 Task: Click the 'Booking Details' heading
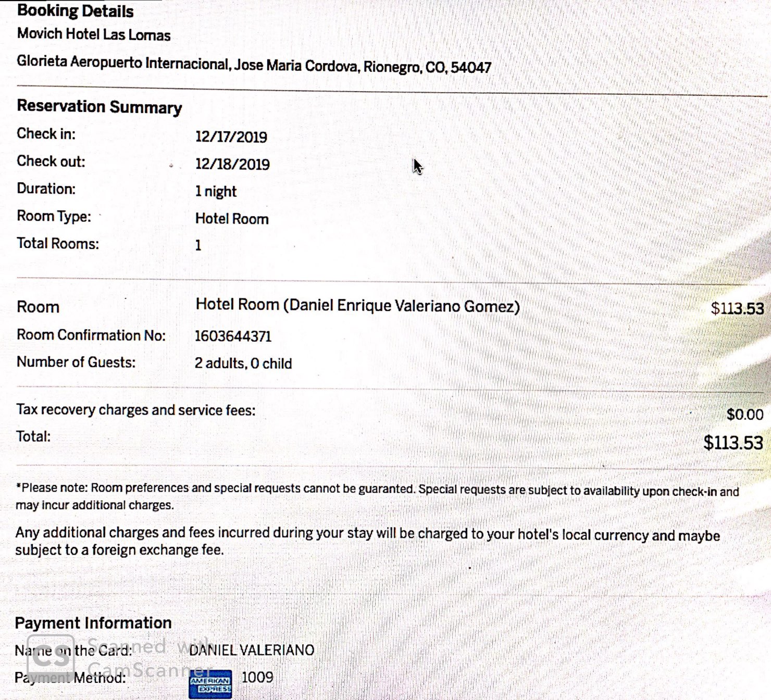[76, 11]
